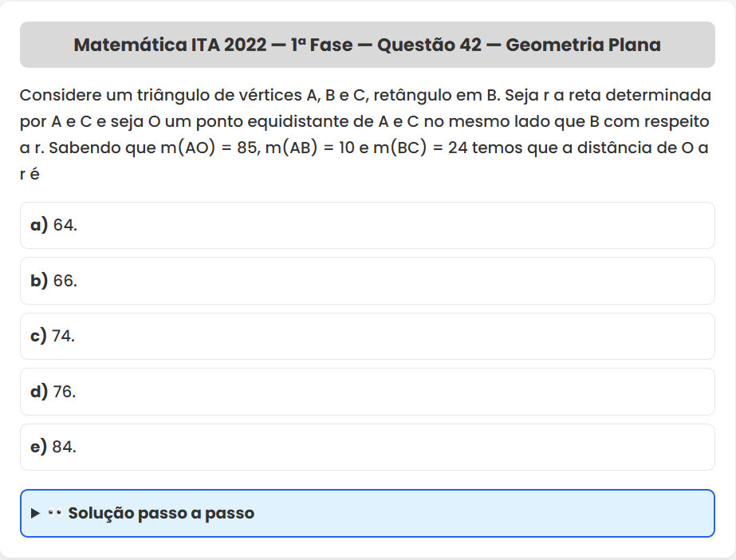Click the bold "d)" letter label
The height and width of the screenshot is (560, 736).
(39, 392)
